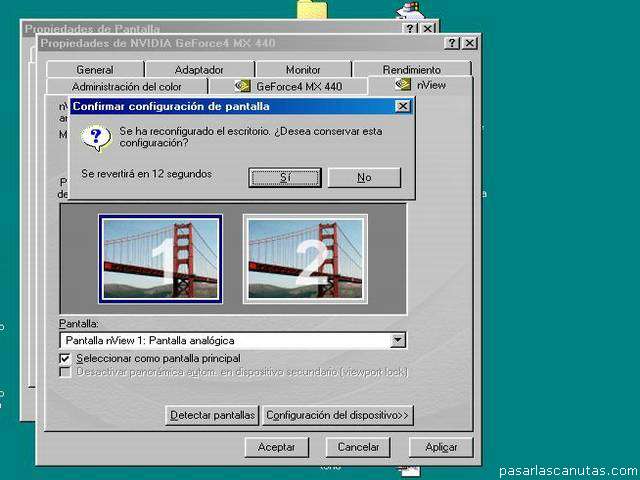Screen dimensions: 640x480
Task: Click the Detectar pantallas button
Action: [212, 415]
